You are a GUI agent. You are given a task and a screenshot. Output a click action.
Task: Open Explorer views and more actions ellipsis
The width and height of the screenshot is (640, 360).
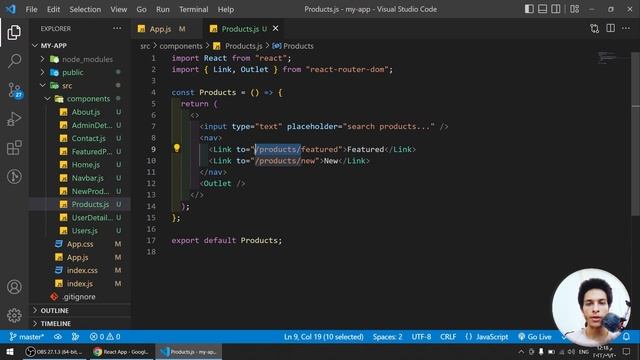117,28
